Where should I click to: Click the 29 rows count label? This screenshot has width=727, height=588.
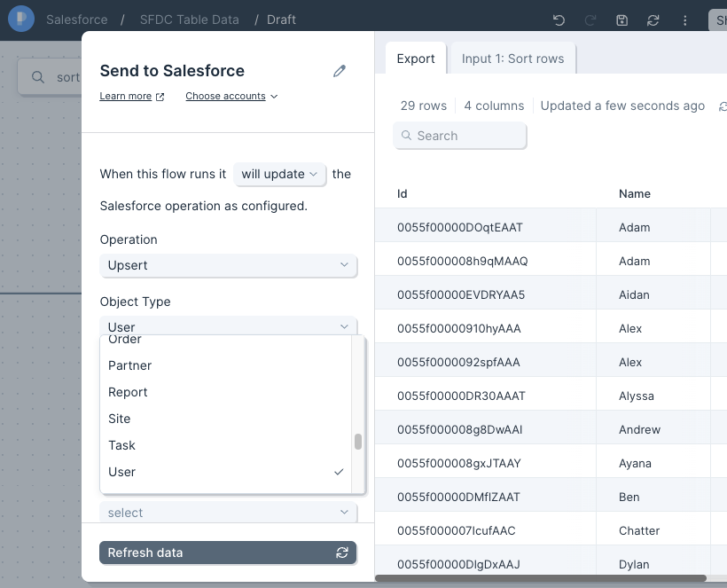(423, 106)
